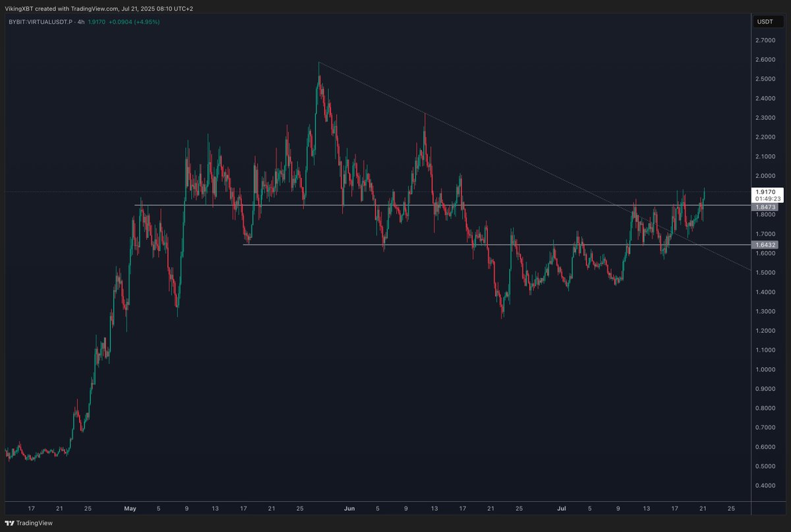
Task: Select the descending dotted trend line
Action: pos(535,165)
